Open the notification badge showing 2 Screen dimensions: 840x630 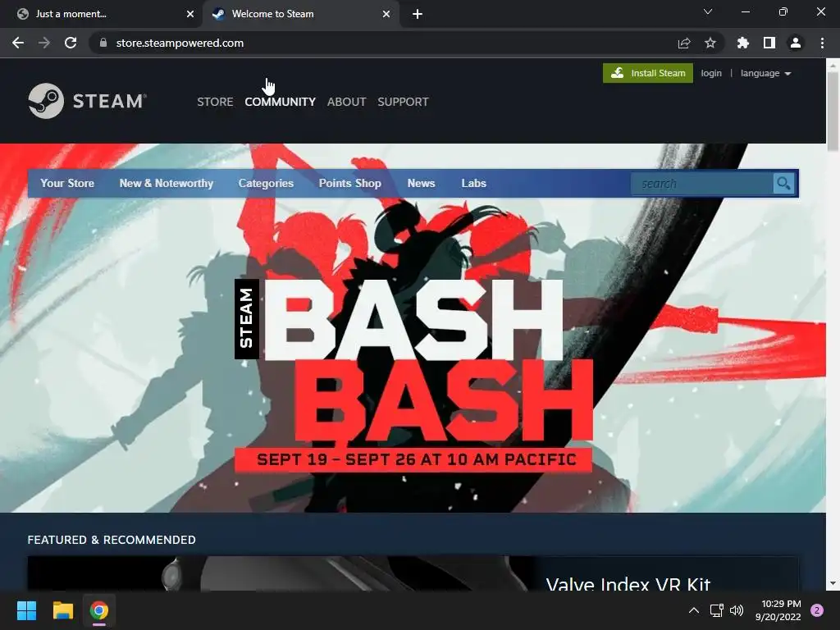pyautogui.click(x=817, y=610)
